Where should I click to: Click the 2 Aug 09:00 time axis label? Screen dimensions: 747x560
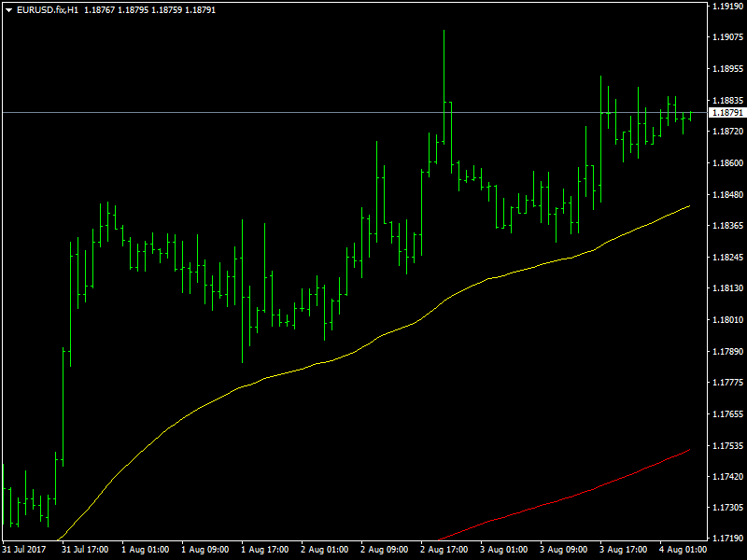click(385, 550)
